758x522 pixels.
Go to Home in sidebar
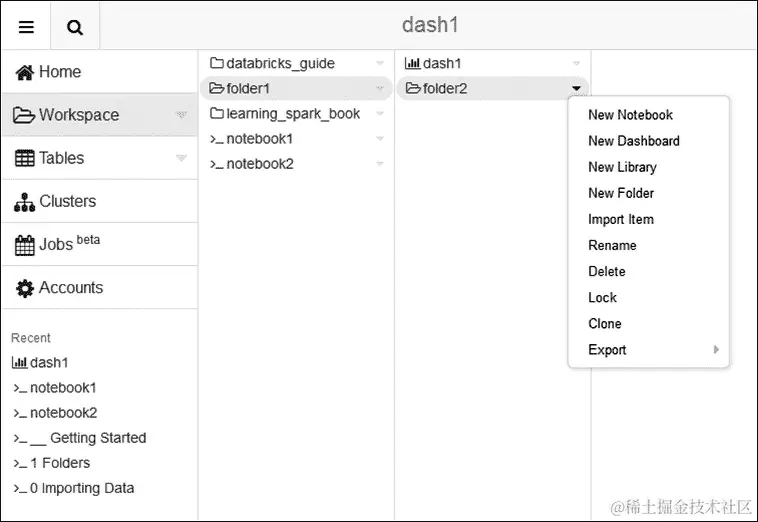[60, 72]
